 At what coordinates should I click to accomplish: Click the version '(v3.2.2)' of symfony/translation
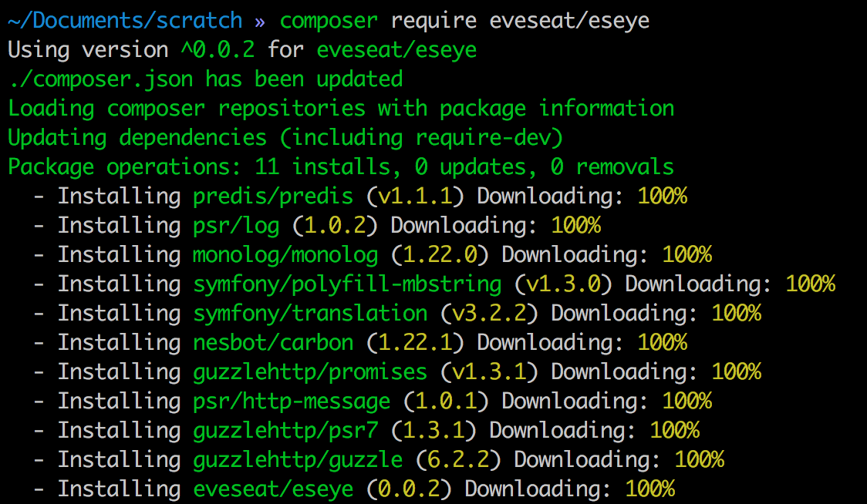489,314
